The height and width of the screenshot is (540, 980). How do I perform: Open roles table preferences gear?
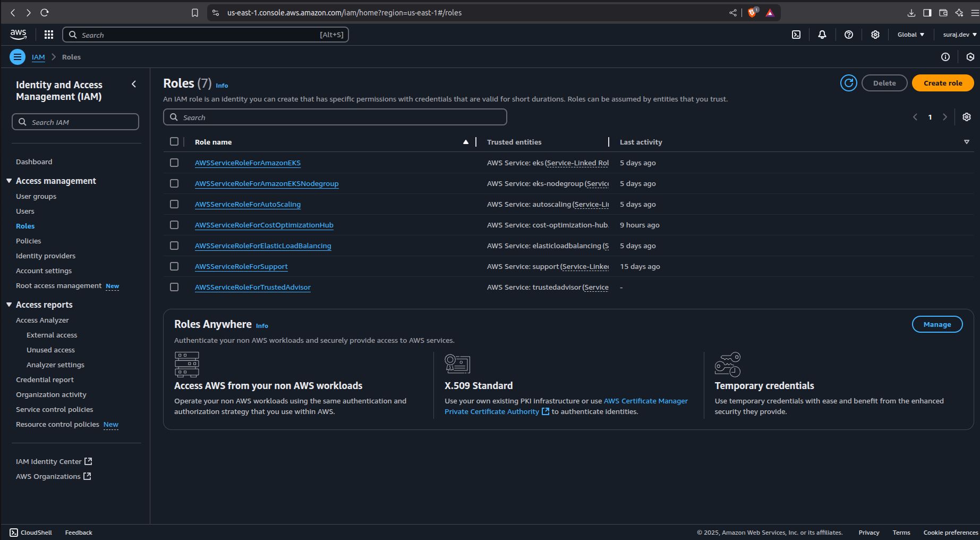[967, 117]
